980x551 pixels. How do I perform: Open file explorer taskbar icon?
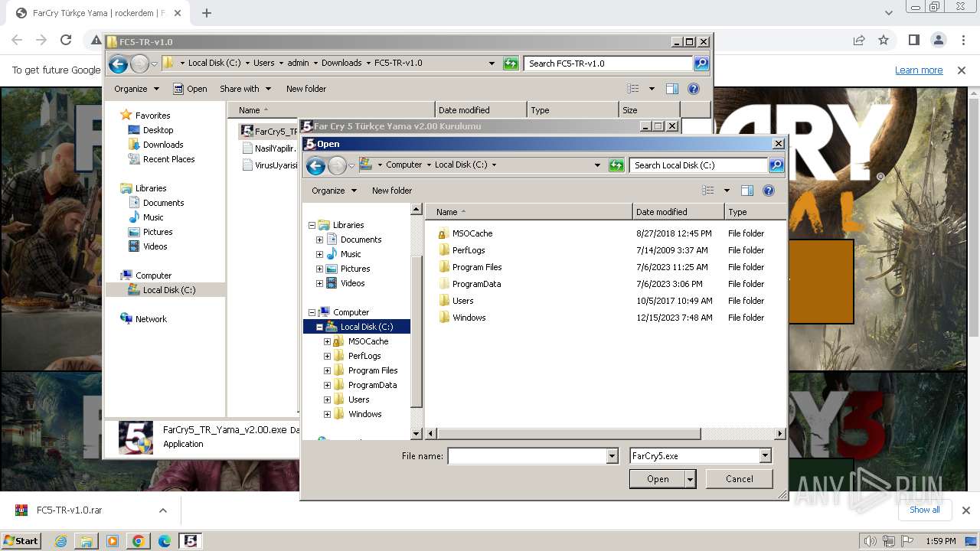(87, 541)
